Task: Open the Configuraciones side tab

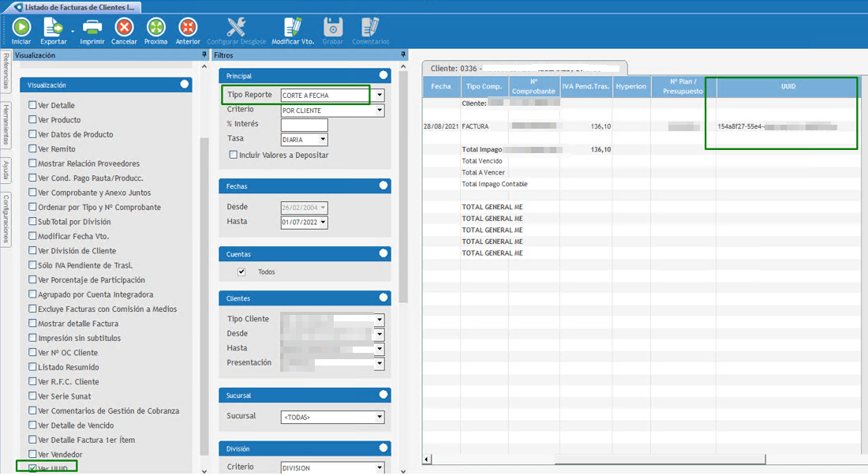Action: (6, 219)
